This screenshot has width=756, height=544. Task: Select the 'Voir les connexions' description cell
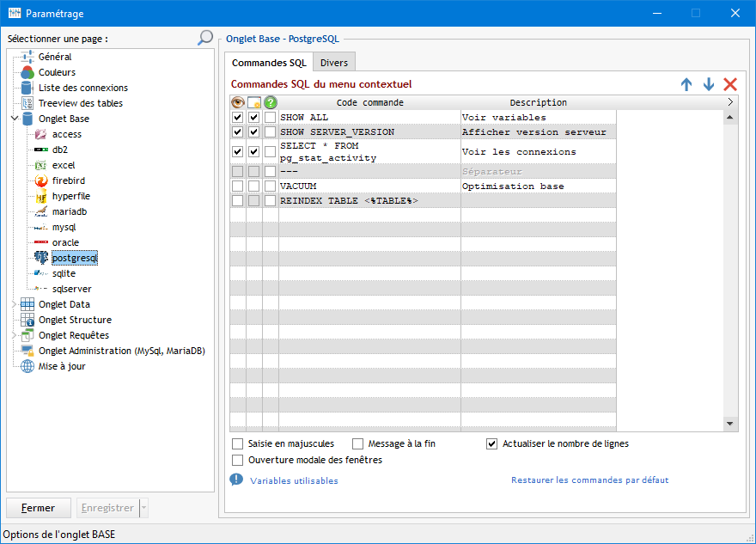tap(539, 151)
